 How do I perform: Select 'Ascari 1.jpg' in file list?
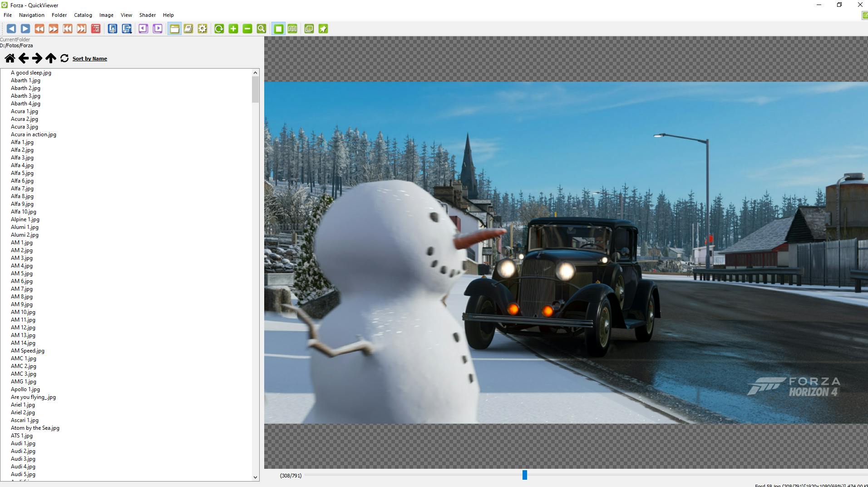pos(25,420)
